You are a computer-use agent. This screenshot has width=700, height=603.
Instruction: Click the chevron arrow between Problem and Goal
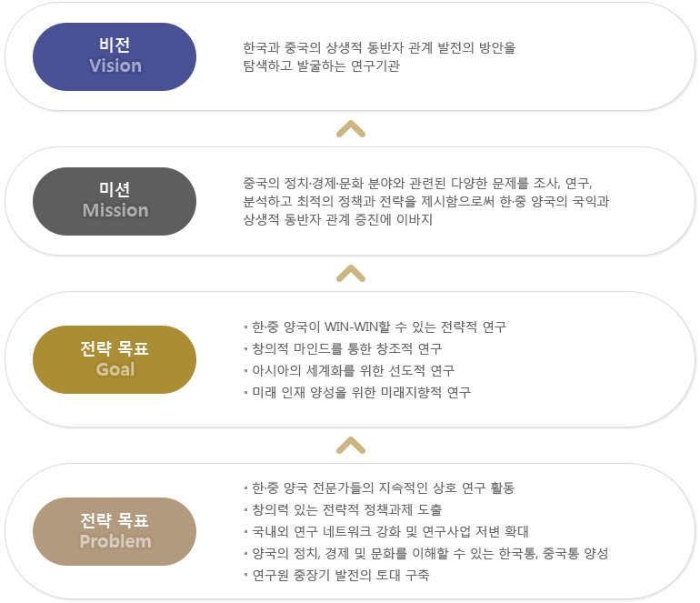coord(351,446)
